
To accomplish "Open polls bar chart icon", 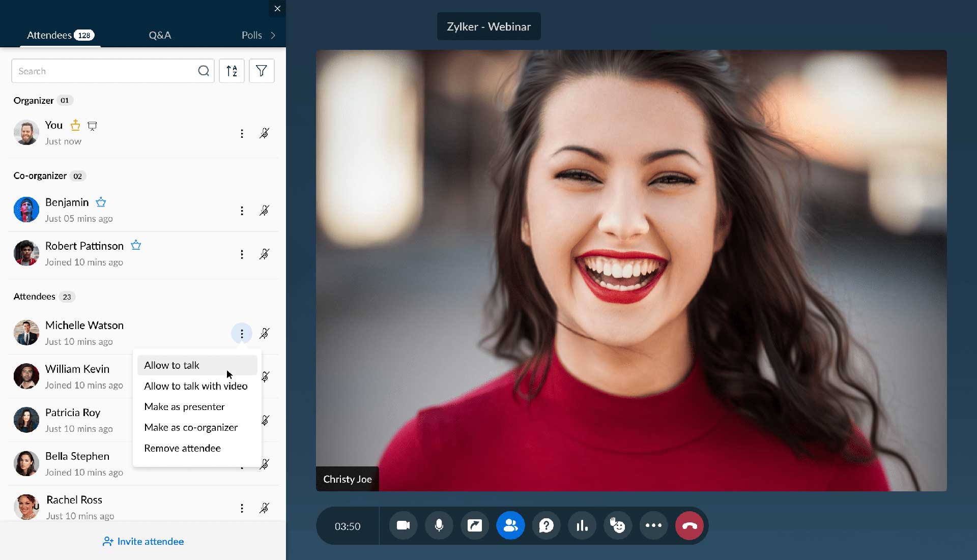I will pos(582,525).
